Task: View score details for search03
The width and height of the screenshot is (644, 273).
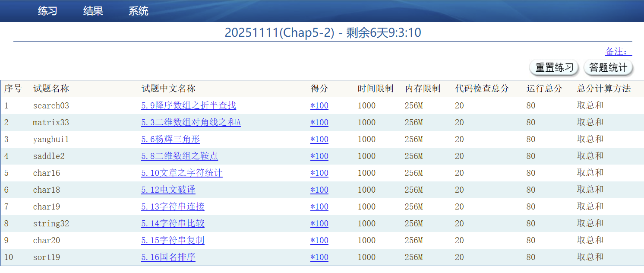Action: pyautogui.click(x=319, y=105)
